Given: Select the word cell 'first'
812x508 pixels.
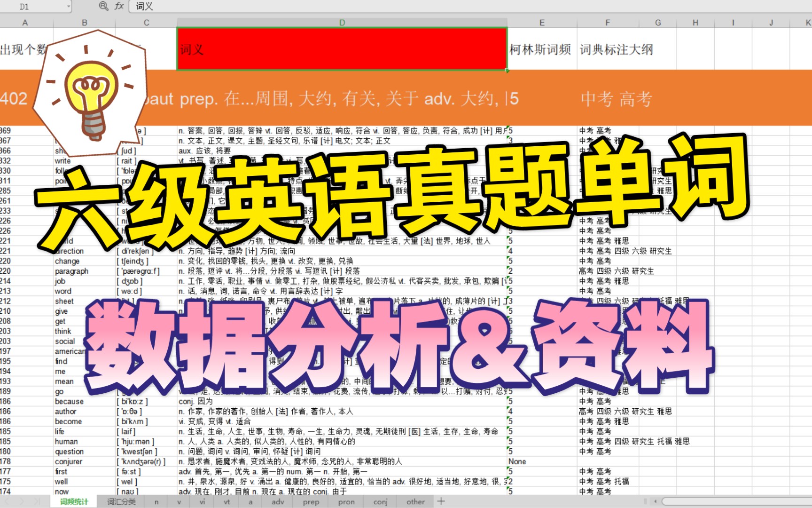Looking at the screenshot, I should click(x=85, y=471).
